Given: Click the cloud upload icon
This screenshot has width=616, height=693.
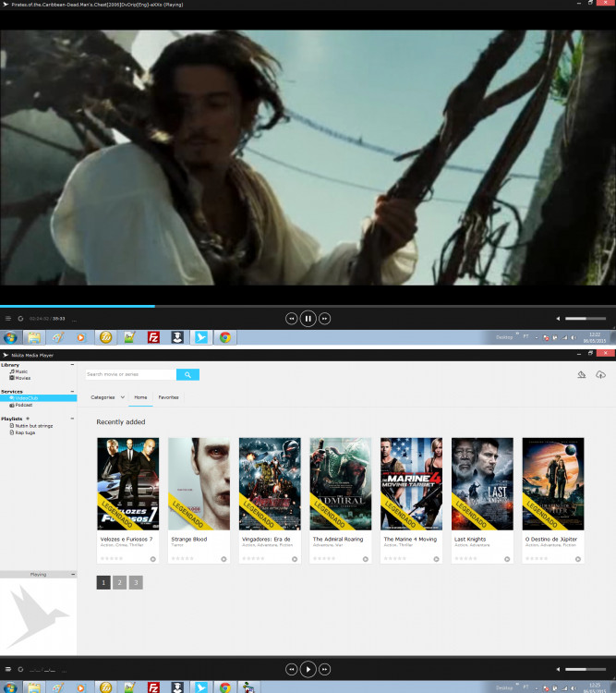Looking at the screenshot, I should (x=600, y=374).
